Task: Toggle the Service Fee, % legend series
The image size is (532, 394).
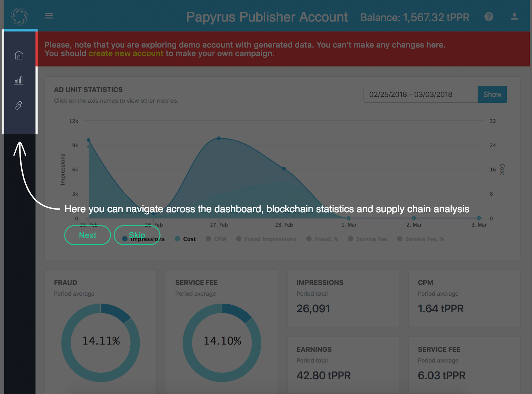Action: coord(421,239)
